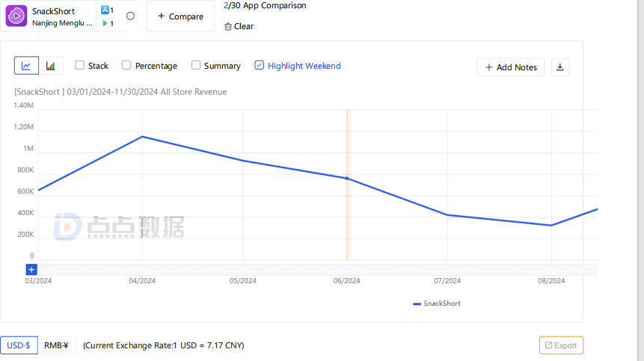The height and width of the screenshot is (361, 644).
Task: Switch to line chart view
Action: click(26, 66)
